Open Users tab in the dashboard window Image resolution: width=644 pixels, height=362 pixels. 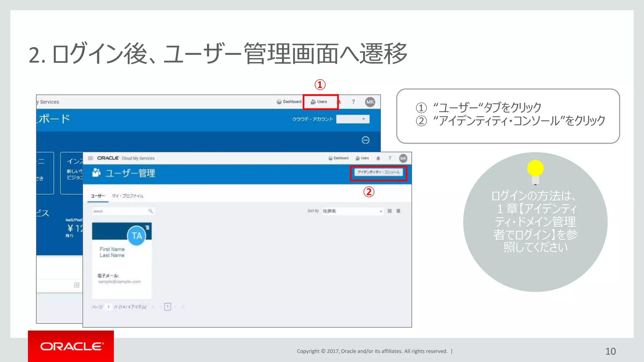[319, 102]
